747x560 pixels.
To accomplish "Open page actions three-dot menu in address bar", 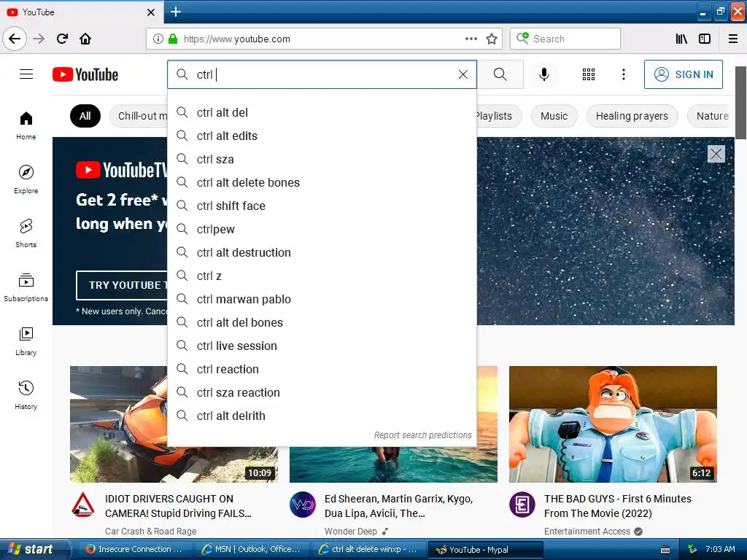I will point(471,39).
